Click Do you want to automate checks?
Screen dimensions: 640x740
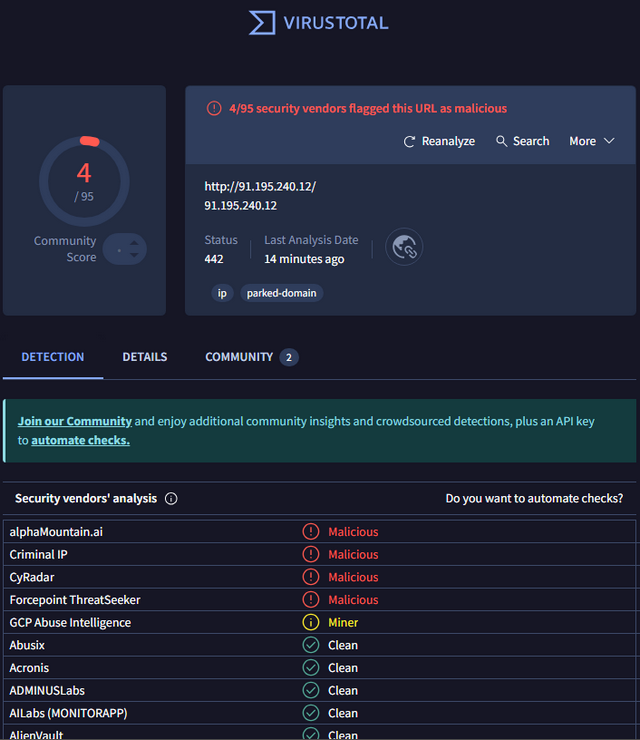pyautogui.click(x=534, y=498)
